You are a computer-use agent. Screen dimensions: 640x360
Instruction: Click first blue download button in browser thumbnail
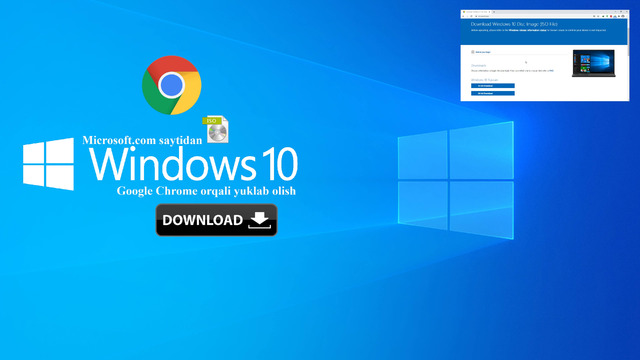[493, 86]
